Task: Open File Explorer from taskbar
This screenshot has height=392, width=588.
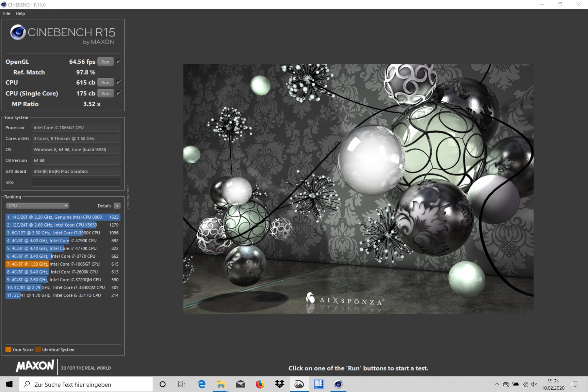Action: tap(221, 384)
